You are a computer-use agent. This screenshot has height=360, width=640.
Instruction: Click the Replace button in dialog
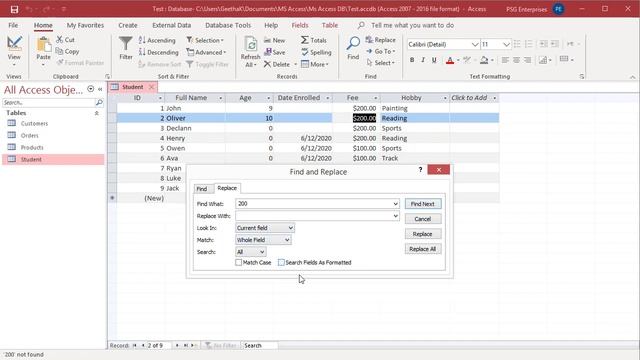423,234
